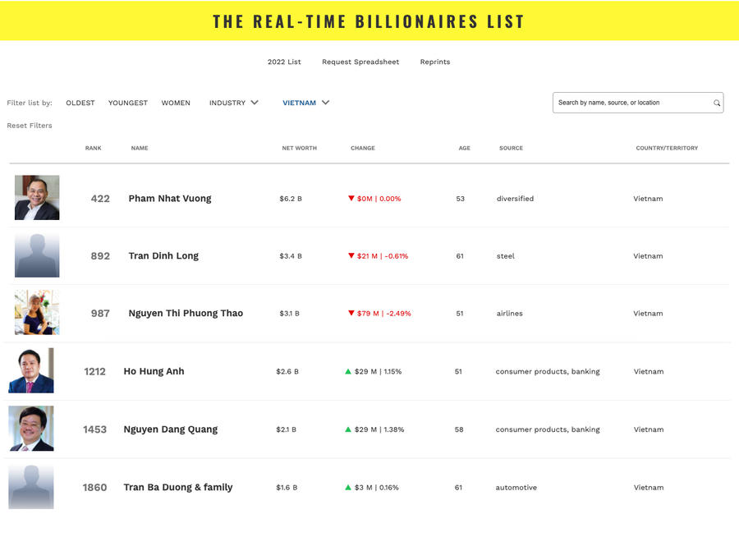Open Pham Nhat Vuong's name link
Screen dimensions: 739x560
tap(170, 199)
